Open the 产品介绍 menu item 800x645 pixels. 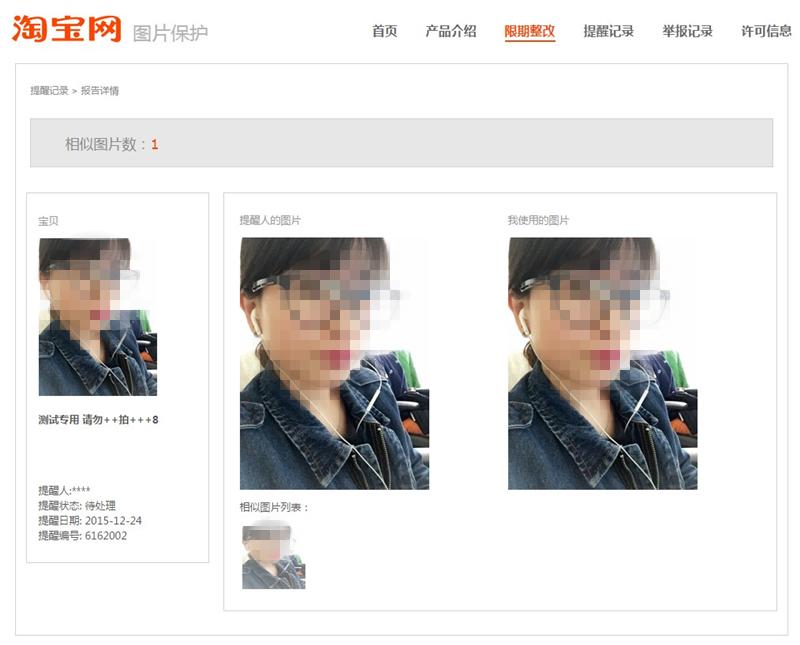[x=451, y=31]
